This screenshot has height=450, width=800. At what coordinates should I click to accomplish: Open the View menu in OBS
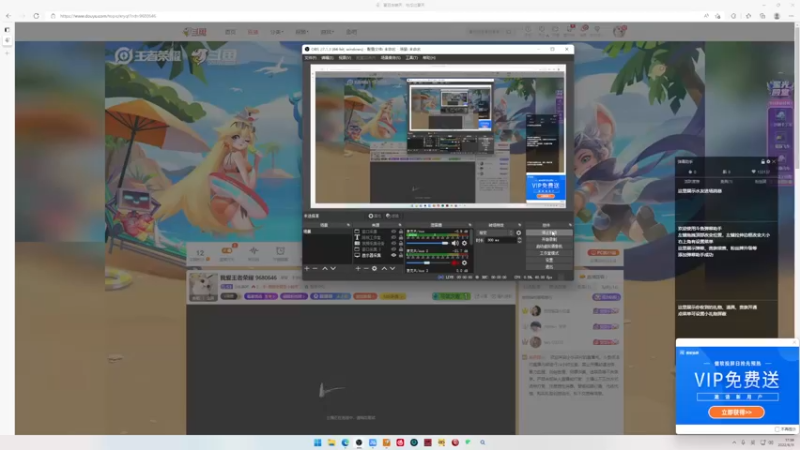(344, 58)
